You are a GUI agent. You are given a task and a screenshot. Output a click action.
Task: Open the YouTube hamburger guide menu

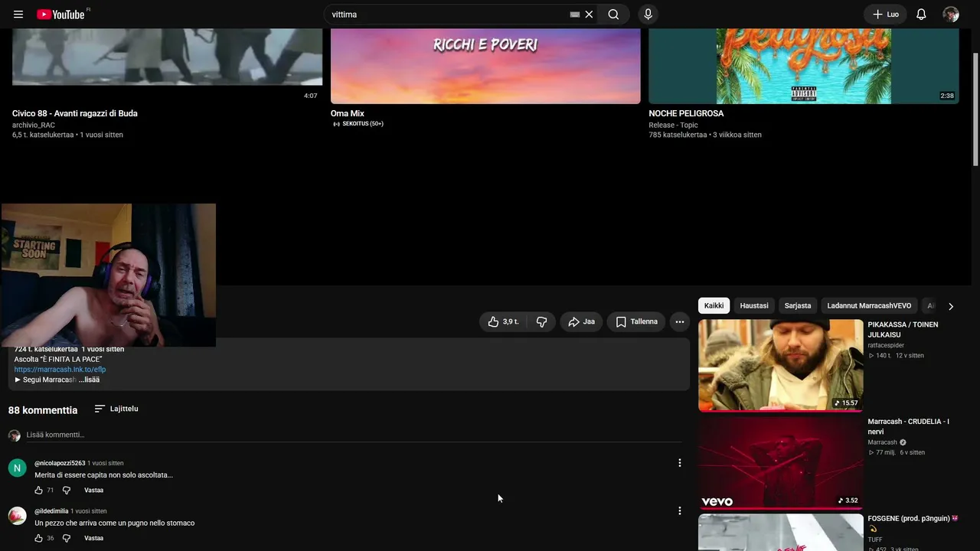[x=18, y=15]
